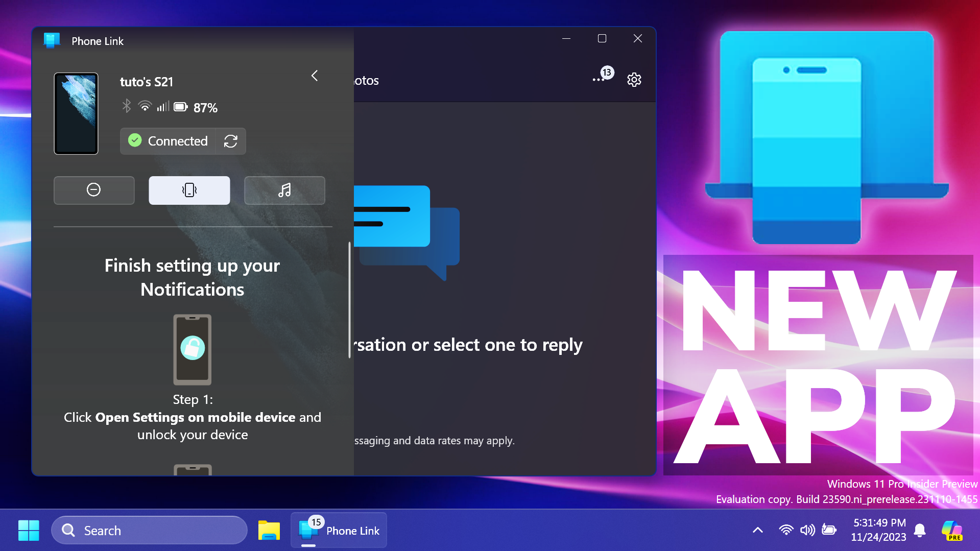Image resolution: width=980 pixels, height=551 pixels.
Task: Open the notification center from the tray
Action: coord(919,530)
